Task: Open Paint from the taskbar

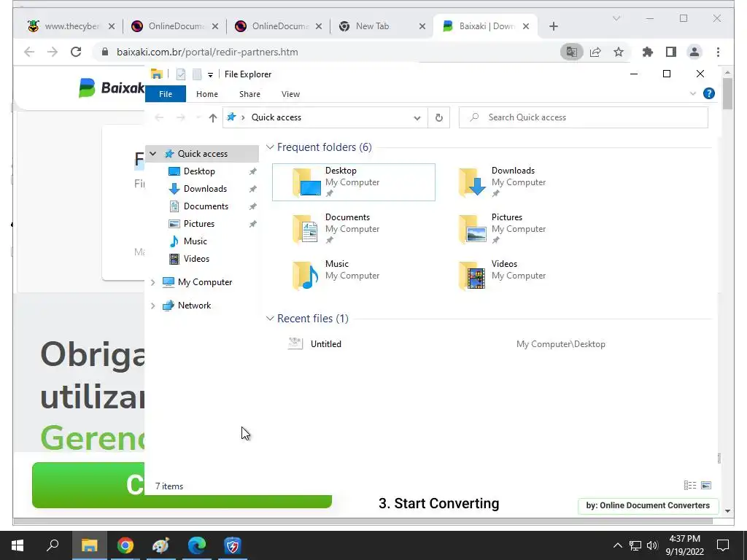Action: coord(160,545)
